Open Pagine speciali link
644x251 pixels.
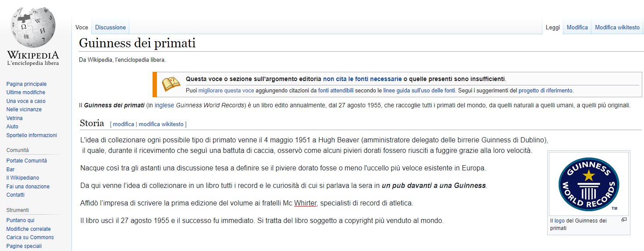[x=24, y=246]
